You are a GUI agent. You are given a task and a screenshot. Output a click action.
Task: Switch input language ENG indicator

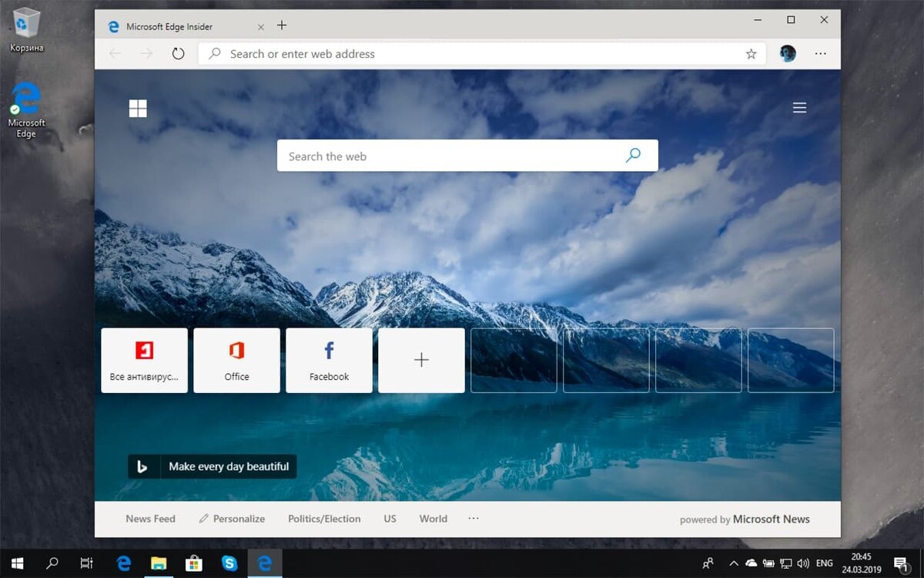click(x=825, y=563)
